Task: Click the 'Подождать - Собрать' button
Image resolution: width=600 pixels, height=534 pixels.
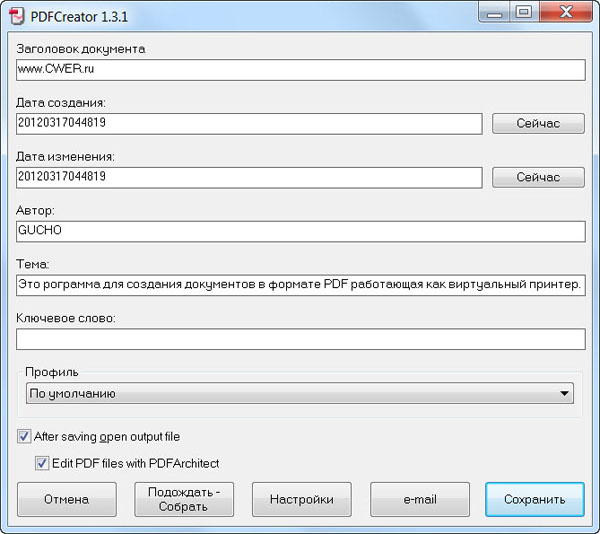Action: 184,499
